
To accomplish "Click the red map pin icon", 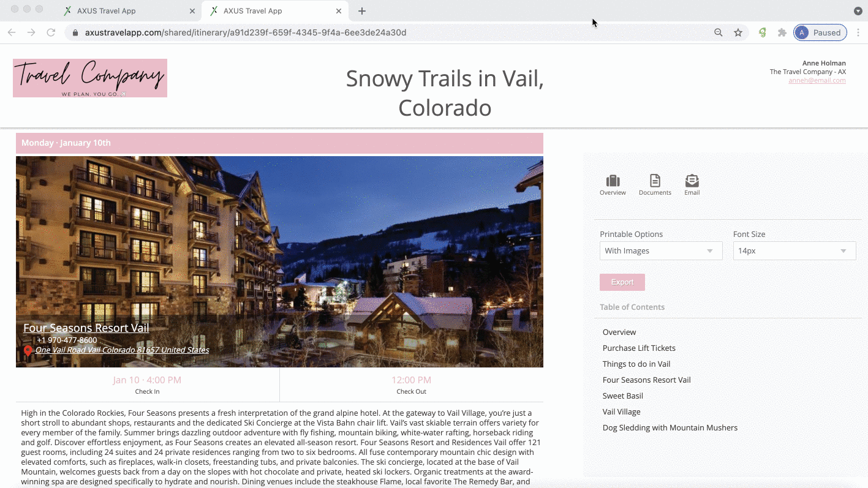I will pos(28,351).
